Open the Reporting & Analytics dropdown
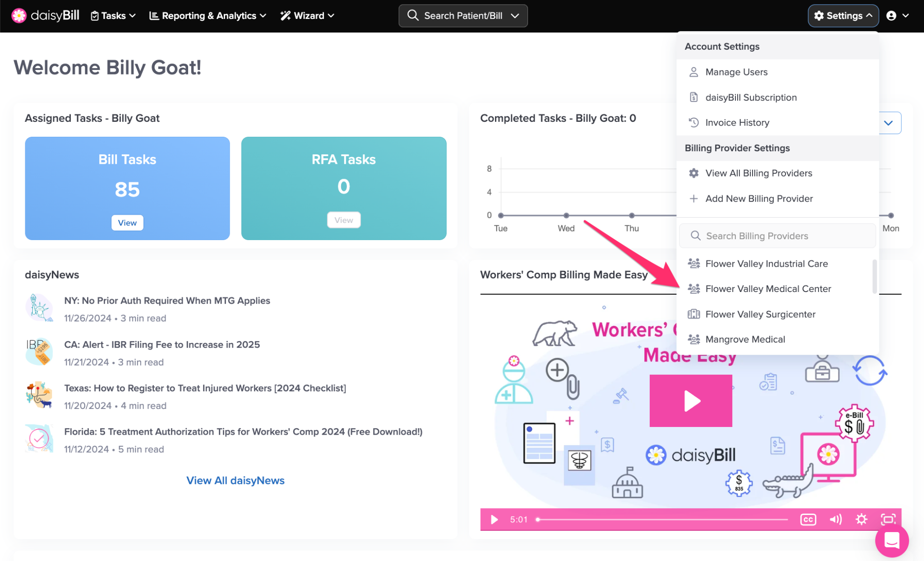Screen dimensions: 924x561 208,16
